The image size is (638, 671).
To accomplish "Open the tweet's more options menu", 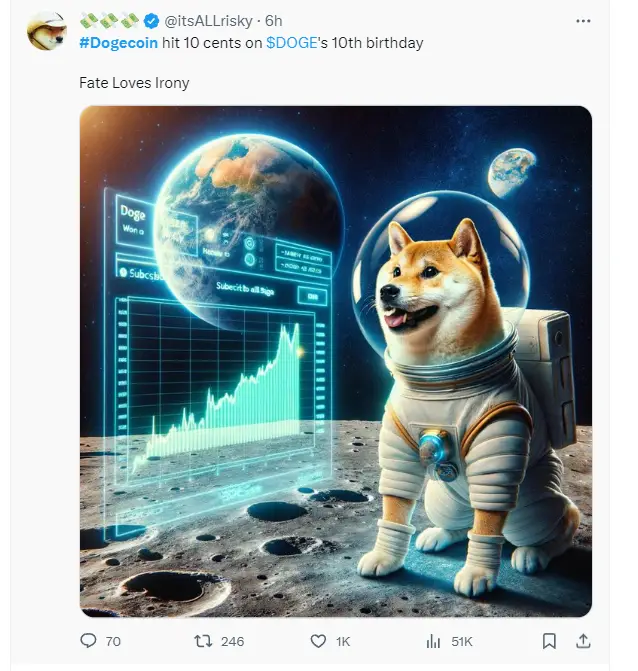I will (x=583, y=20).
